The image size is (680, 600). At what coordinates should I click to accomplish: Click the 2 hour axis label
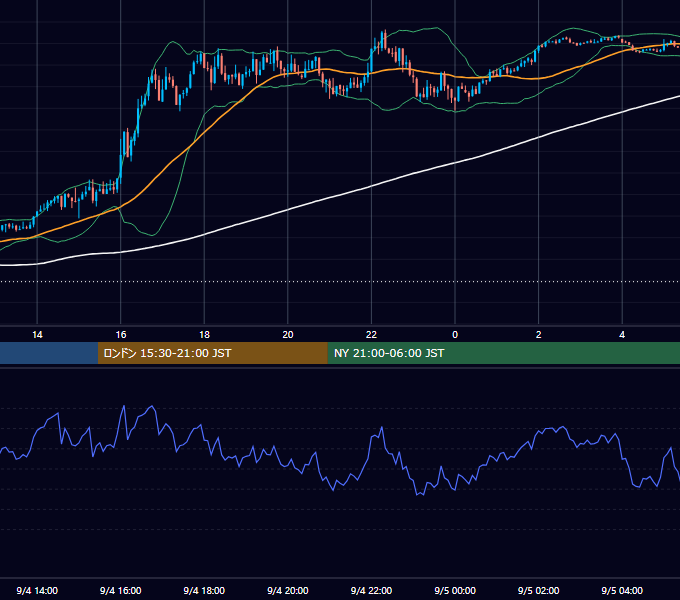(x=538, y=335)
